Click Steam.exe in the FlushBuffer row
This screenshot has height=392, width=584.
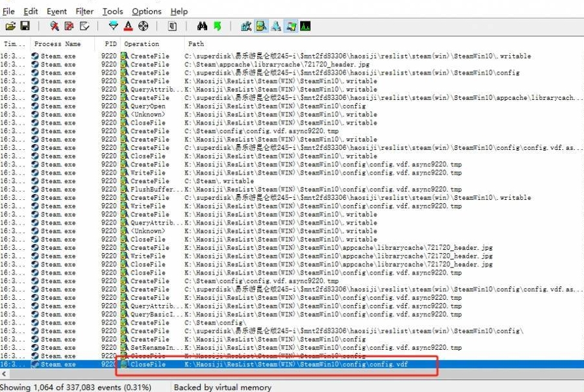(x=58, y=189)
